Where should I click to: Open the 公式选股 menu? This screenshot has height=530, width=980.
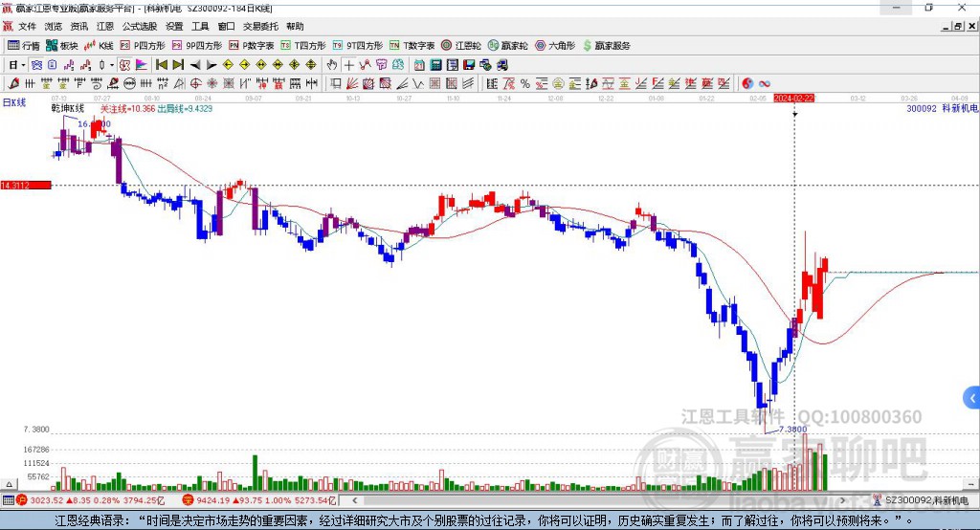point(140,26)
